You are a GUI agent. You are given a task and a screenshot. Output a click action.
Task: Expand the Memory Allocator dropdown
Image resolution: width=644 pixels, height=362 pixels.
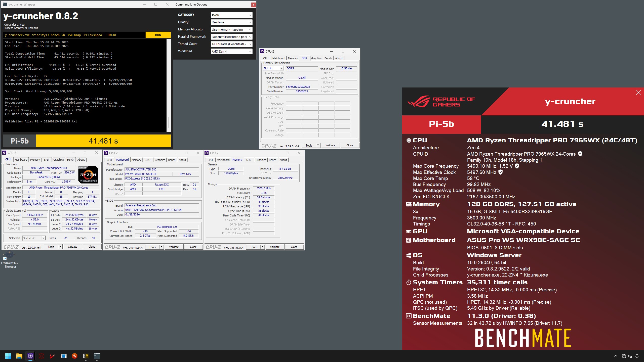point(231,30)
